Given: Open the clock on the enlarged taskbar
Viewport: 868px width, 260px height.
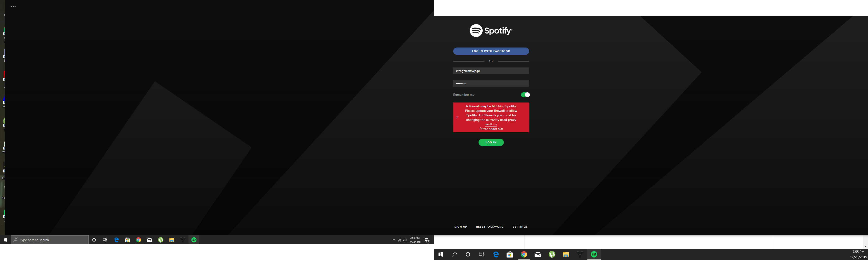Looking at the screenshot, I should (x=858, y=255).
